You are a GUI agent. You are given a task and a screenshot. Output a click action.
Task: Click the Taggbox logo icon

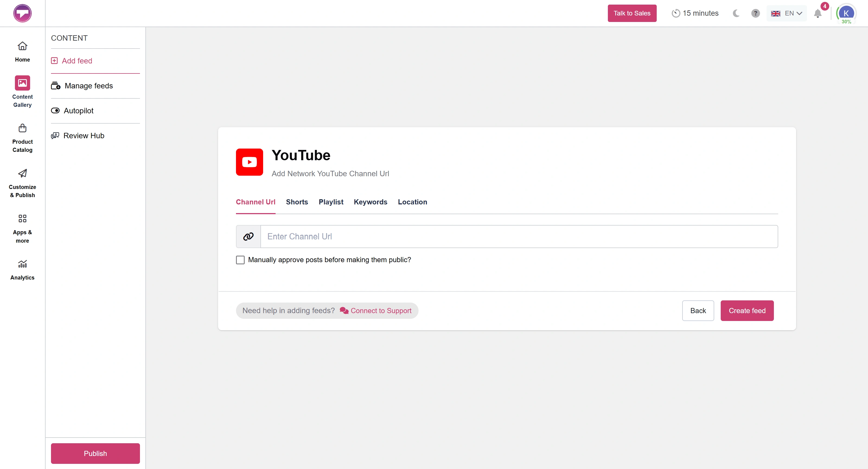[22, 13]
